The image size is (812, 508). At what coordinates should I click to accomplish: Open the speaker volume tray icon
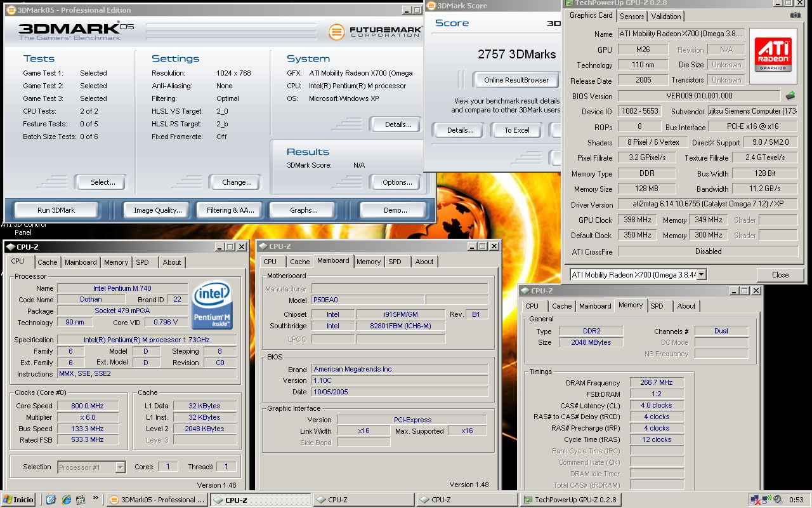[x=777, y=500]
